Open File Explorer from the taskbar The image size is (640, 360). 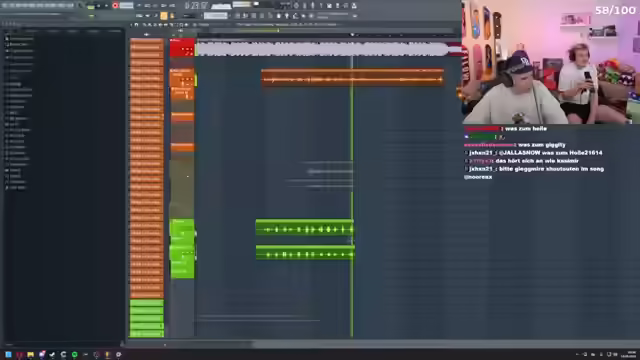coord(31,355)
